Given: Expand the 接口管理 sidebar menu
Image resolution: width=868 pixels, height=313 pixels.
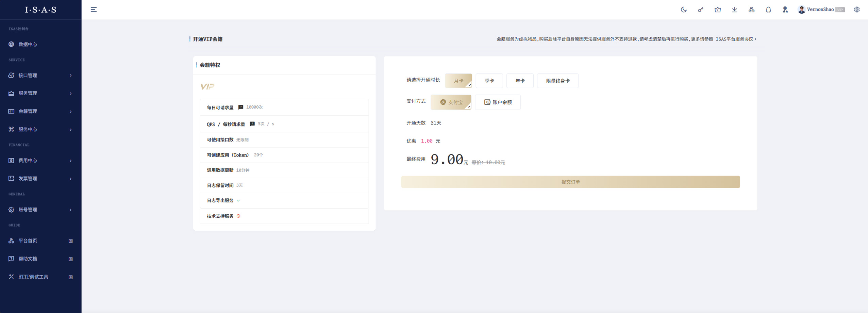Looking at the screenshot, I should coord(40,76).
